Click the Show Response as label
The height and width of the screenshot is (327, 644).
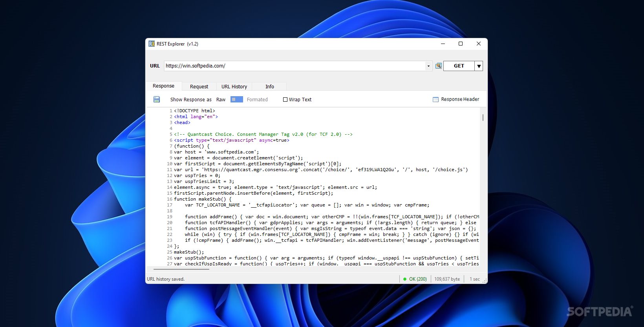(191, 100)
